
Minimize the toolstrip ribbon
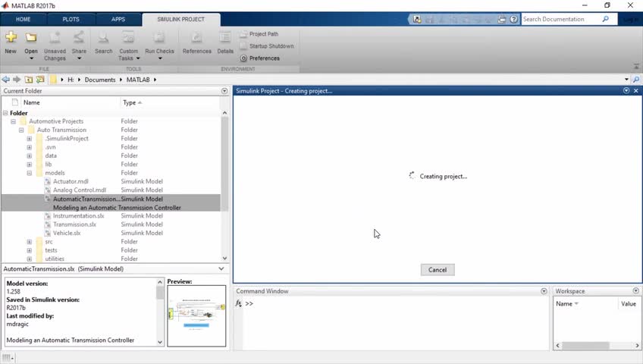pos(636,67)
